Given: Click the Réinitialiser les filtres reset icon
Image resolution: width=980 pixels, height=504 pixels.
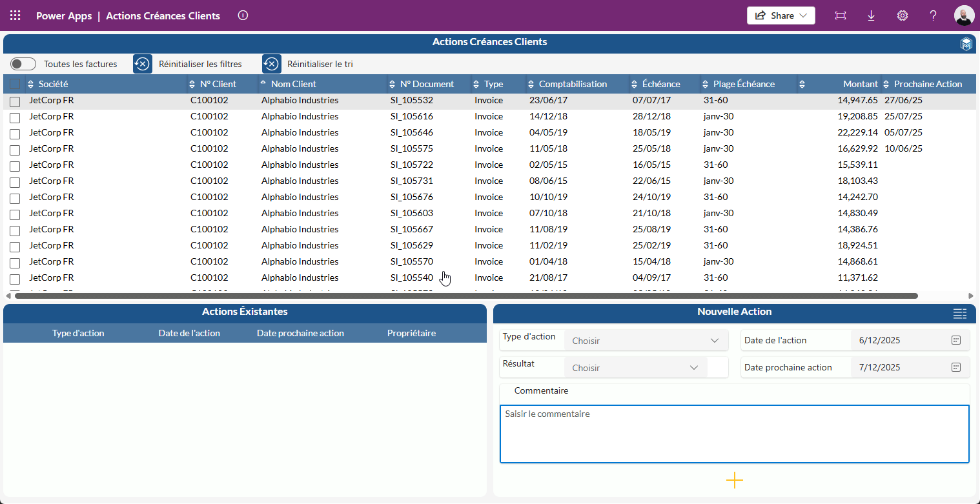Looking at the screenshot, I should [143, 64].
